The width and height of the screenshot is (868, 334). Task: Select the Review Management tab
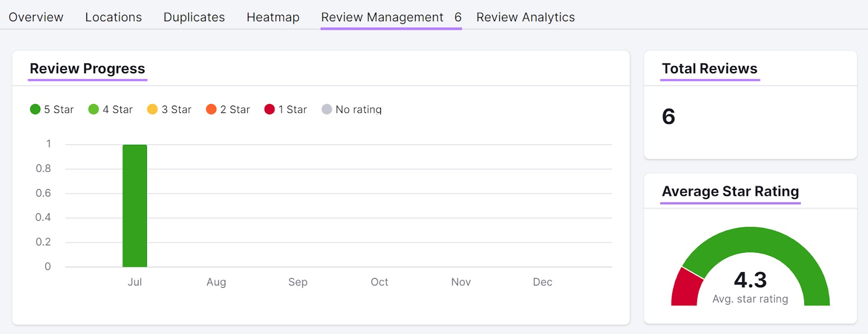[391, 17]
